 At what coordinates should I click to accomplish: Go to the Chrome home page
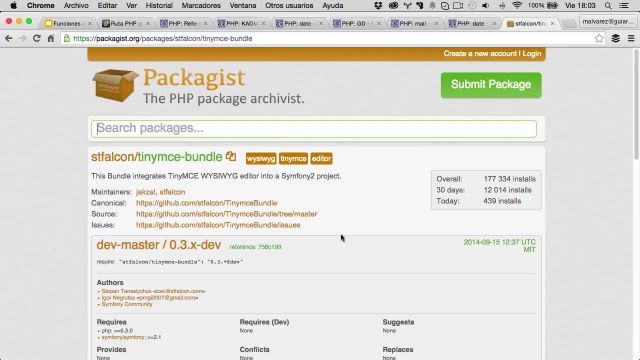click(51, 38)
